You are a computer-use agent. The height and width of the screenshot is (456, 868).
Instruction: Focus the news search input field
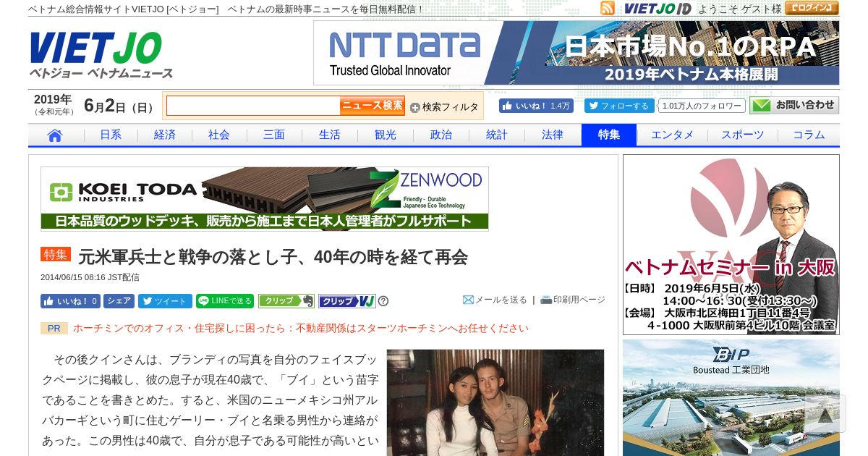253,106
